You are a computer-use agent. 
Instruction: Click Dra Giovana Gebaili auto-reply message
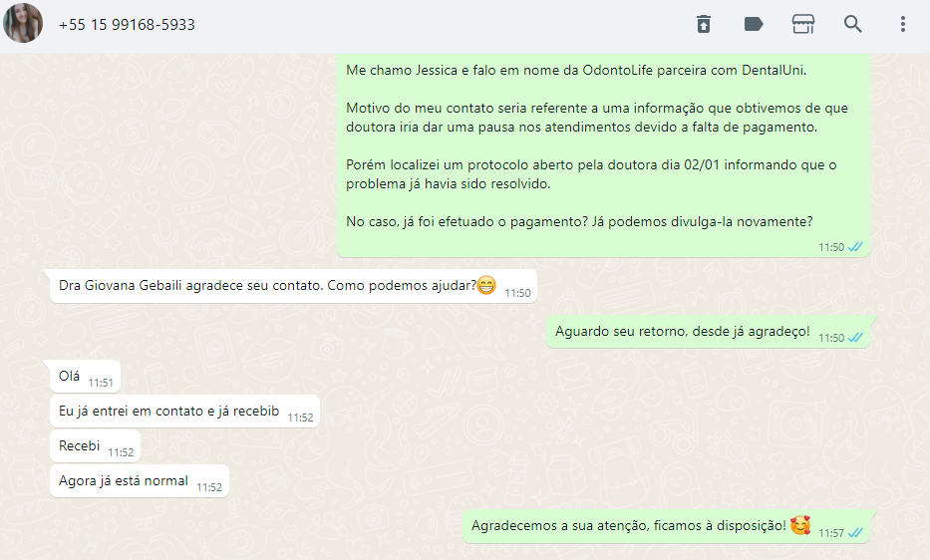point(293,287)
